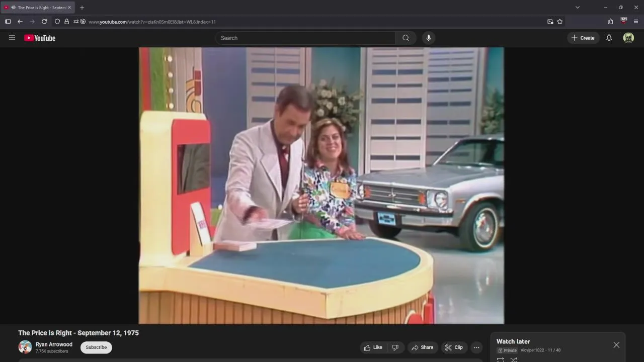644x362 pixels.
Task: Open more actions ellipsis menu
Action: pos(476,347)
